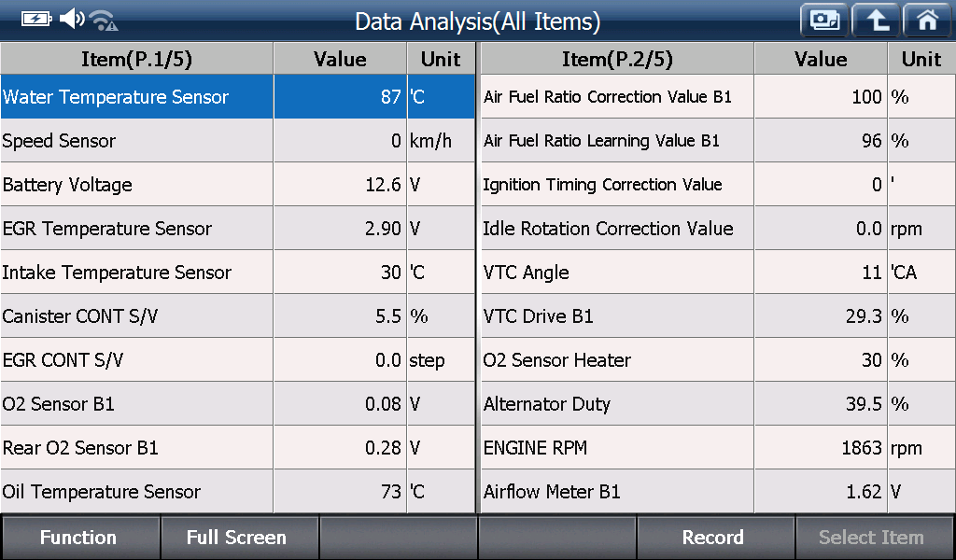Viewport: 956px width, 560px height.
Task: Click the Wi-Fi warning status icon
Action: [x=104, y=21]
